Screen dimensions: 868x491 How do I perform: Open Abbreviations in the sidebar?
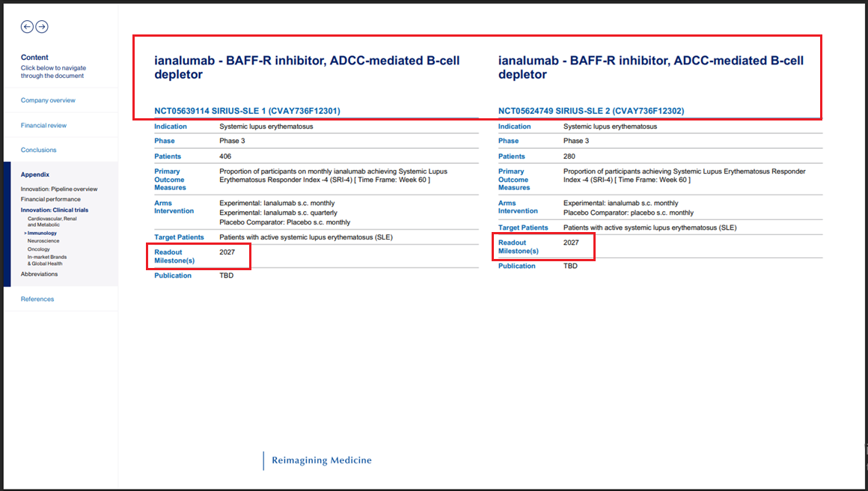click(x=39, y=274)
